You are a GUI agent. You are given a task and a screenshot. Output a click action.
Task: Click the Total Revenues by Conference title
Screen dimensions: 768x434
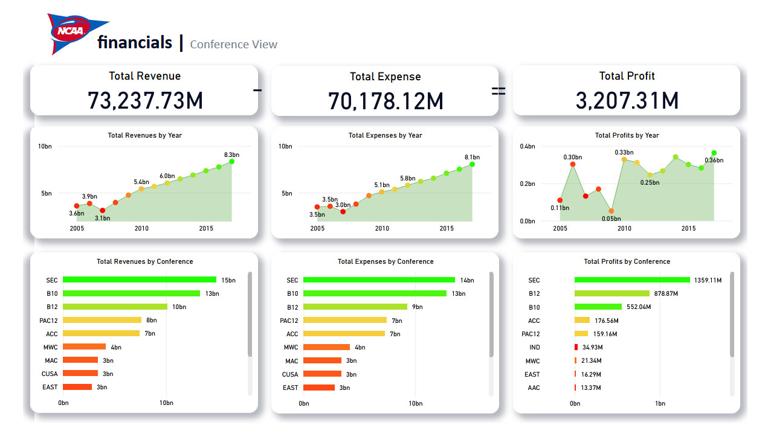(144, 262)
